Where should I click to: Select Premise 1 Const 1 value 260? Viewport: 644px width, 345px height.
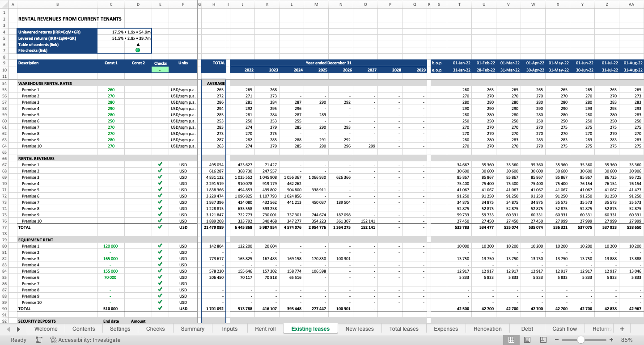point(111,89)
